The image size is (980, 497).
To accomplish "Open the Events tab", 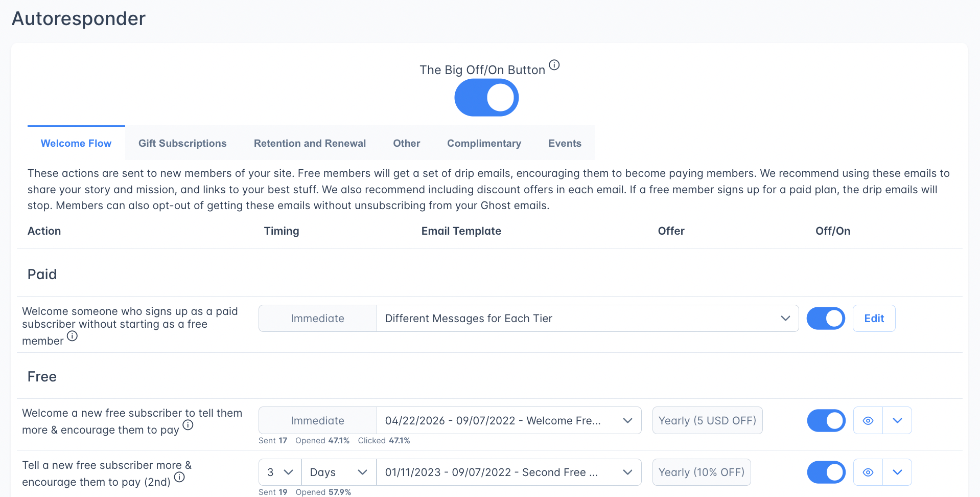I will pos(565,143).
